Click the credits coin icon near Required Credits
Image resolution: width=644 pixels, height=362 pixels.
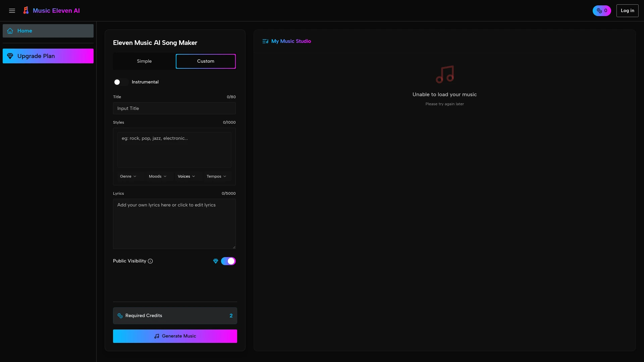(120, 316)
